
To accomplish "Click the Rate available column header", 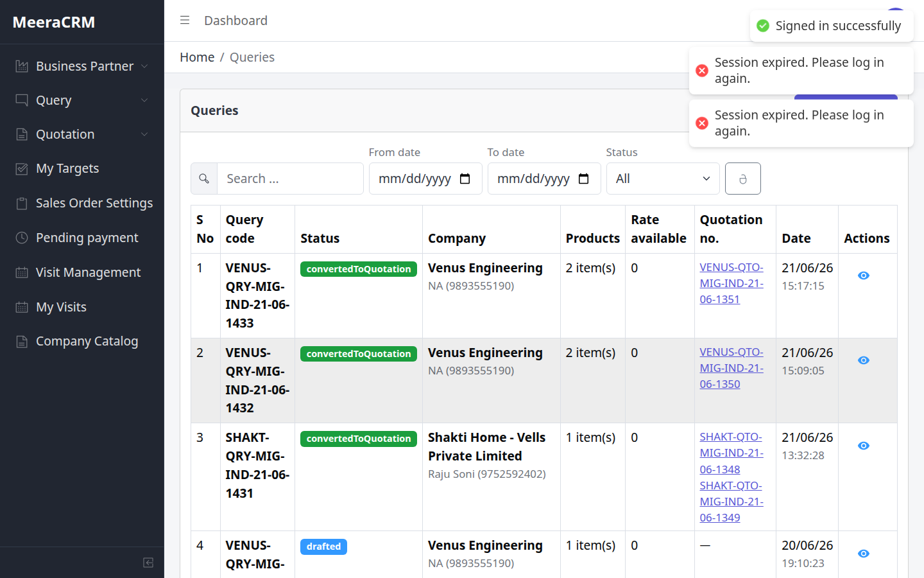I will 659,229.
